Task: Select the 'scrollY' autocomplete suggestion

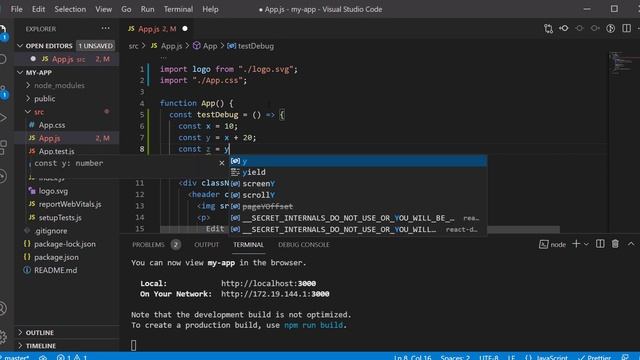Action: tap(358, 195)
